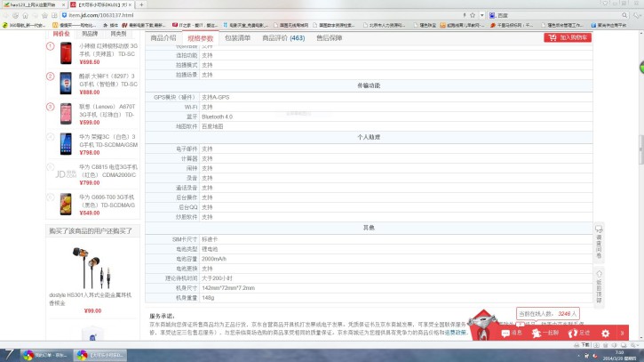Open the 插件 bookmark
This screenshot has width=644, height=362.
pos(110,25)
